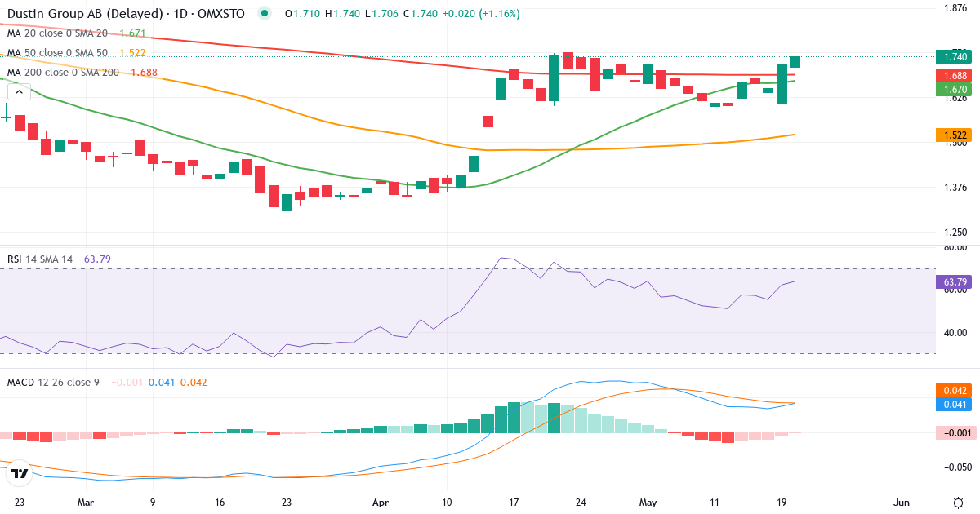Image resolution: width=980 pixels, height=514 pixels.
Task: Click the MA 50 value 1.522 in legend
Action: point(132,53)
